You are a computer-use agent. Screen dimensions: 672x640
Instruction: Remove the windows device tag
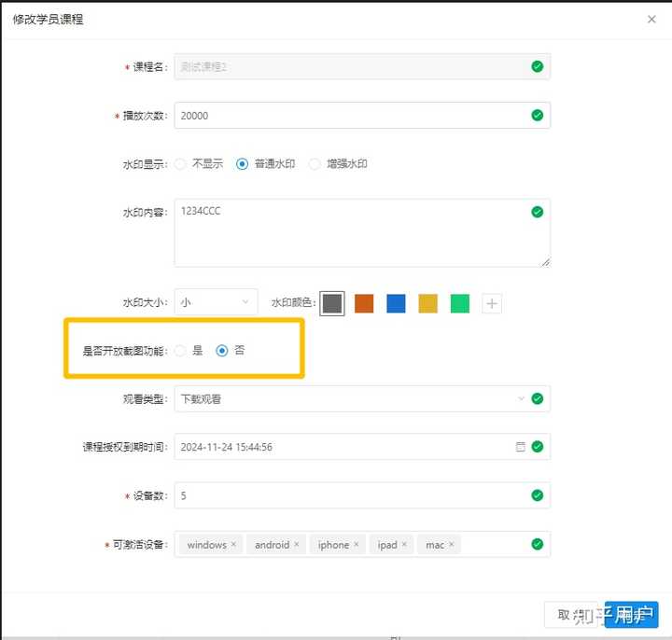233,544
